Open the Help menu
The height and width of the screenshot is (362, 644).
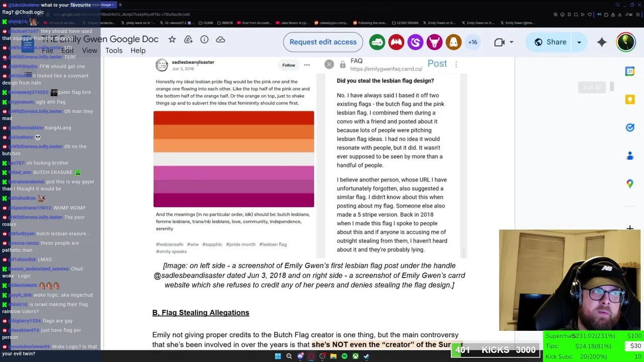click(138, 50)
